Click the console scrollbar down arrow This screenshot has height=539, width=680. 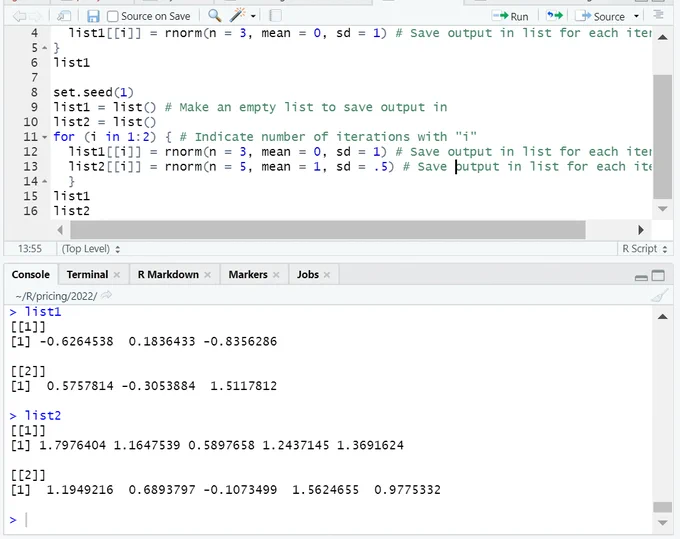point(662,523)
